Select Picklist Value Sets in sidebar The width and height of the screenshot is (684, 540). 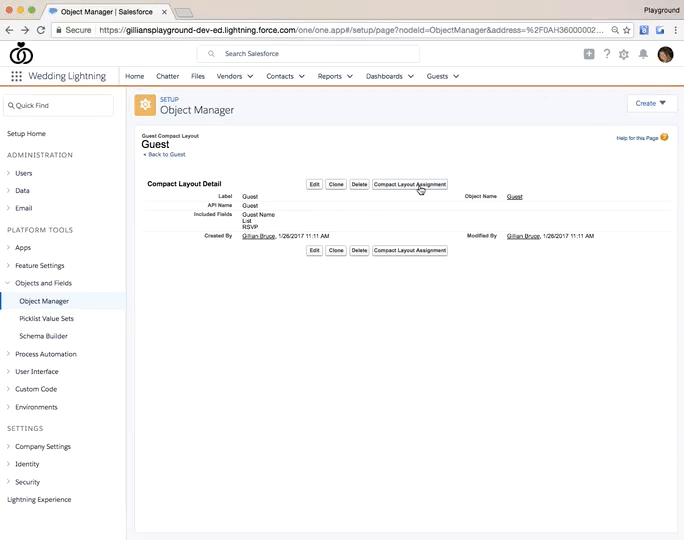47,318
